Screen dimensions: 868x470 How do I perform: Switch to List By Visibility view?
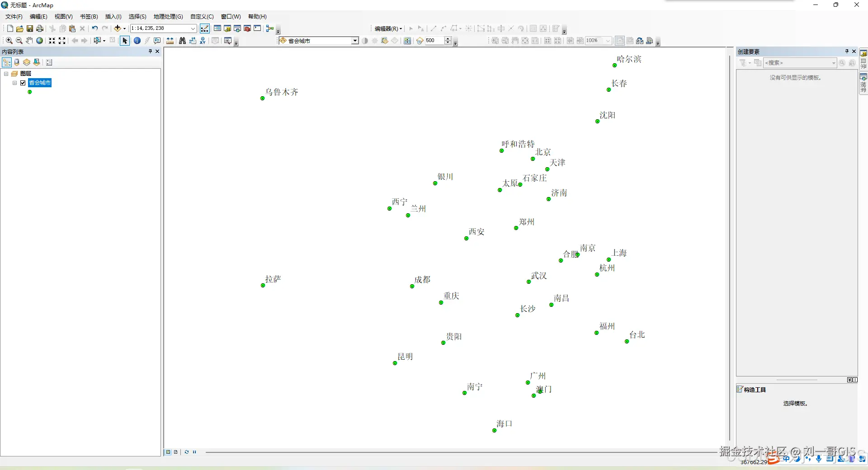coord(27,62)
